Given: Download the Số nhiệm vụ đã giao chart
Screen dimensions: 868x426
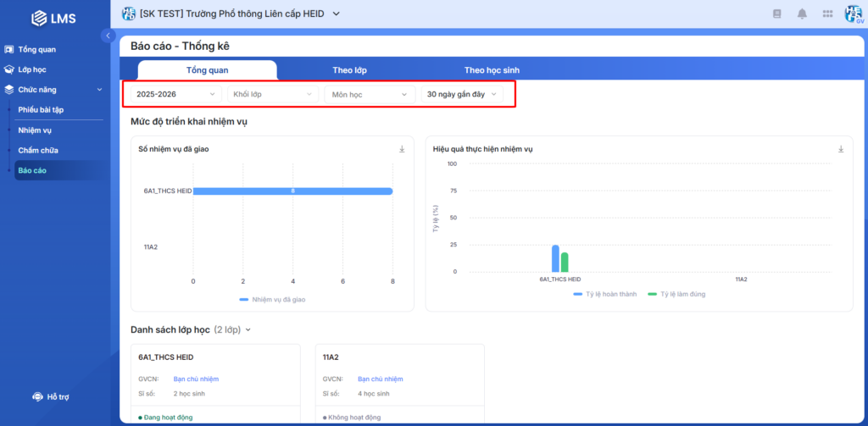Looking at the screenshot, I should tap(403, 149).
